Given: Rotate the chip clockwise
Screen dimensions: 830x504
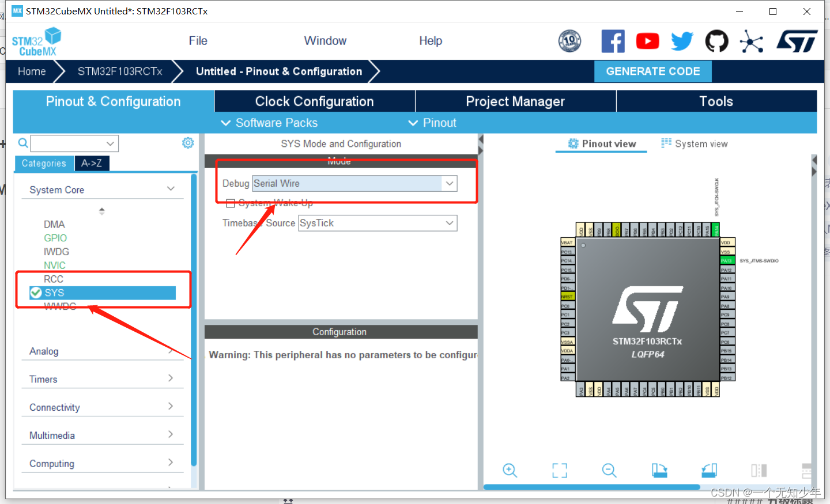Looking at the screenshot, I should 659,471.
